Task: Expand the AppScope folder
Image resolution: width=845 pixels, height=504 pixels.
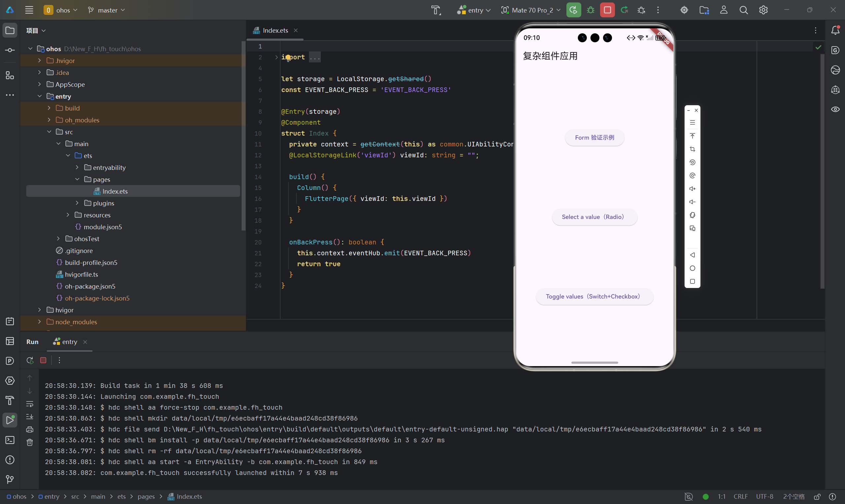Action: pyautogui.click(x=40, y=84)
